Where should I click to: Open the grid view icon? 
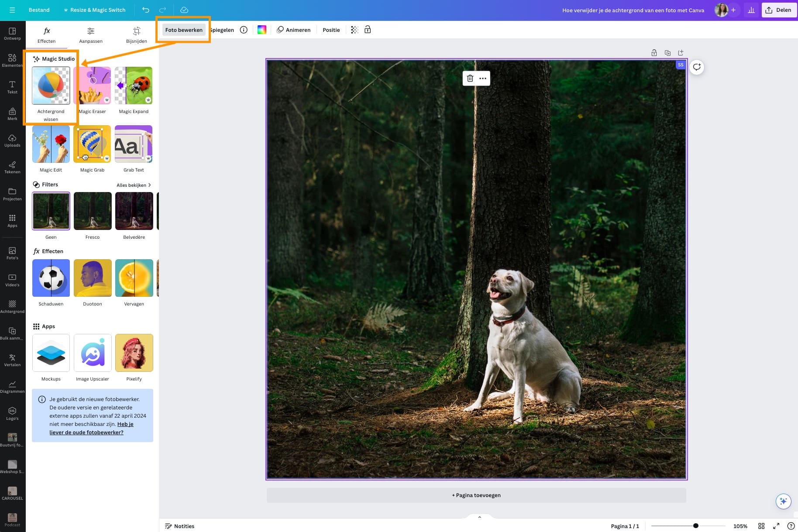click(x=761, y=526)
